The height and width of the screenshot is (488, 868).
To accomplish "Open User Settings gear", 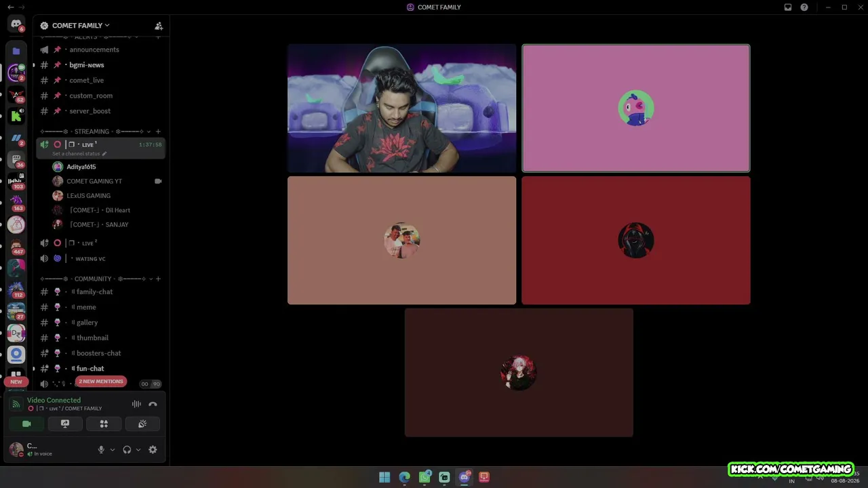I will tap(153, 449).
